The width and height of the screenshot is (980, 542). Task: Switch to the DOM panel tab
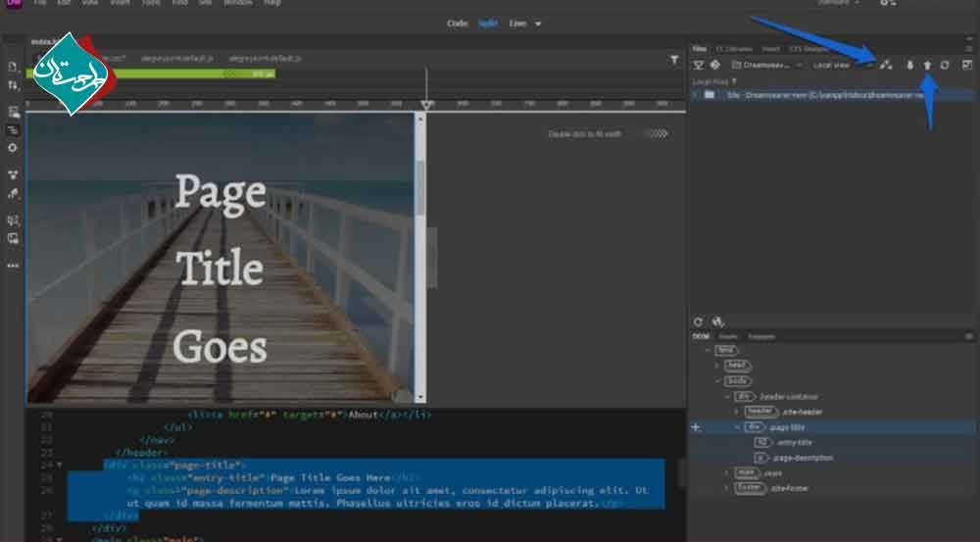coord(701,336)
